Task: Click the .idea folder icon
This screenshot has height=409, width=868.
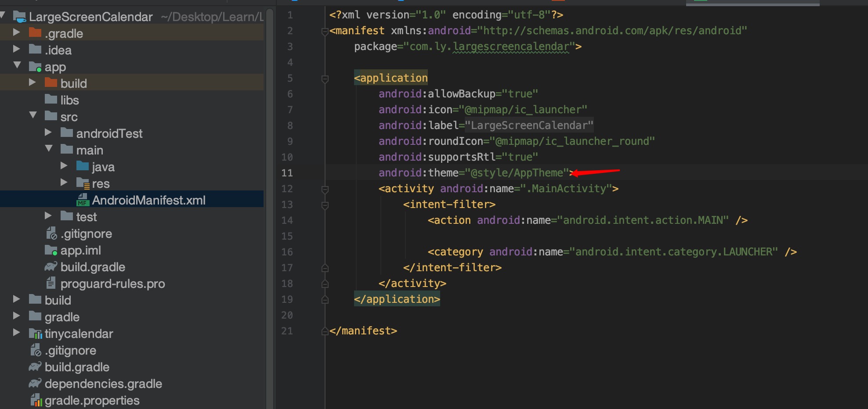Action: coord(35,49)
